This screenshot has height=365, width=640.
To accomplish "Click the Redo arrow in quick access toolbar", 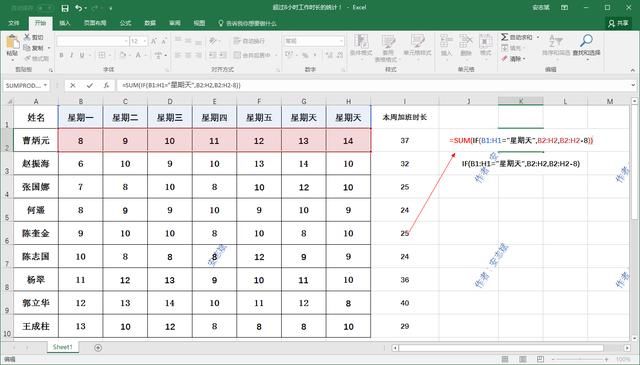I will click(x=95, y=8).
